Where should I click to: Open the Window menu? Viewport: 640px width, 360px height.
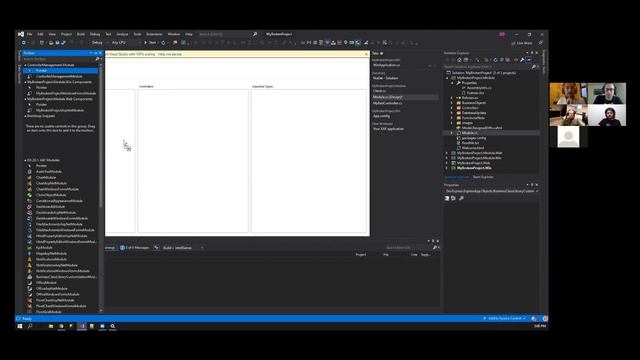pyautogui.click(x=173, y=34)
